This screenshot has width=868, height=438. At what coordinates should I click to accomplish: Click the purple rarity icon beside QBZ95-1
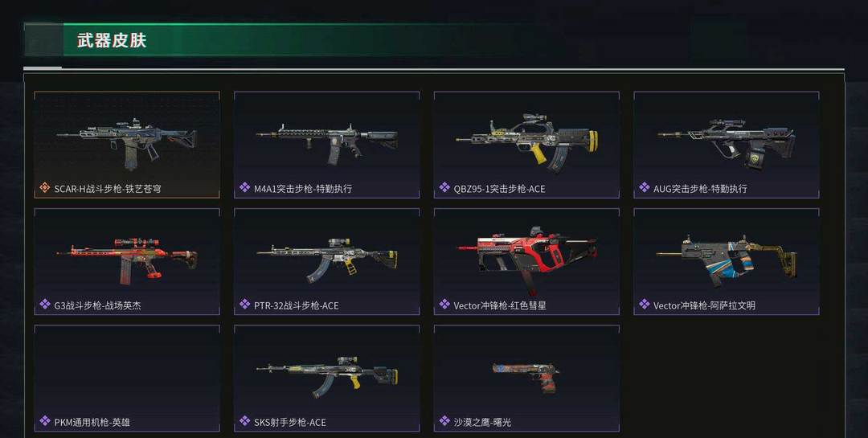(x=444, y=188)
